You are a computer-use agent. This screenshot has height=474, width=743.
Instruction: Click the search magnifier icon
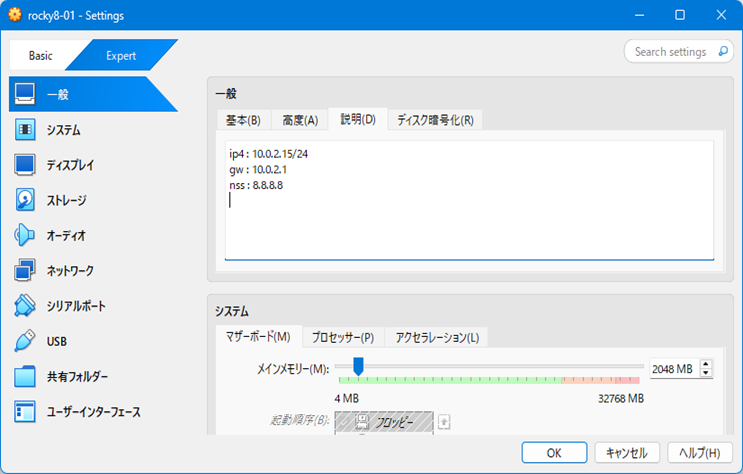723,51
